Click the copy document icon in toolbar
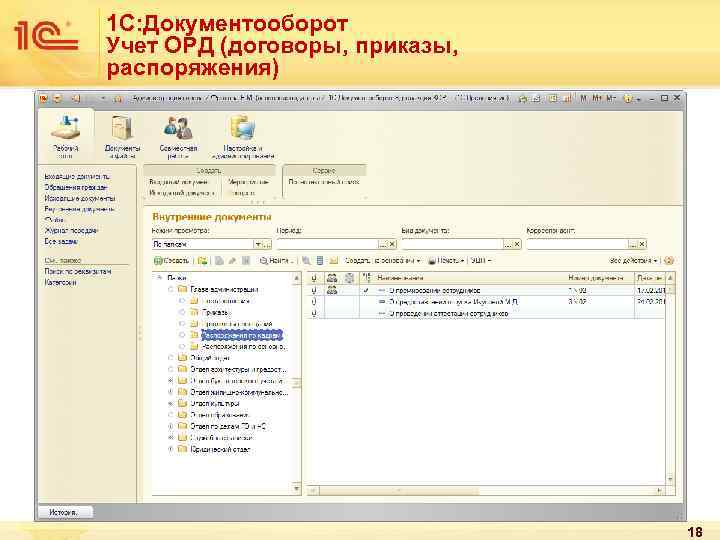This screenshot has width=720, height=540. coord(219,261)
